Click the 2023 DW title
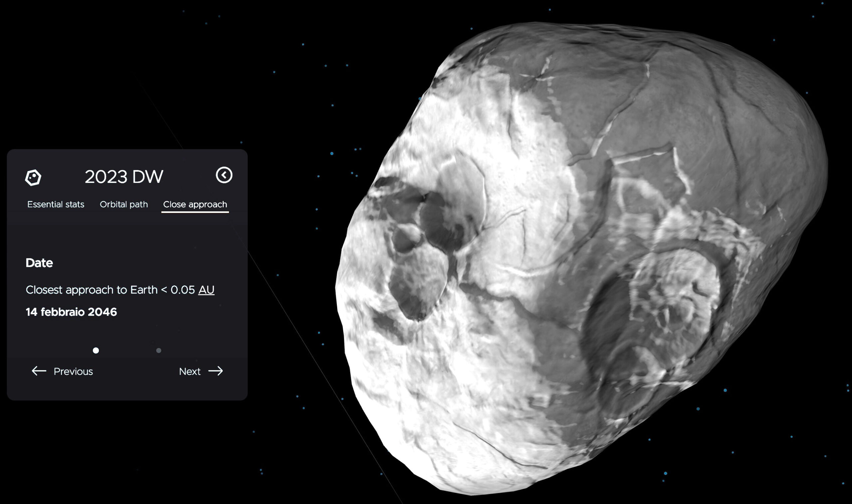 124,177
